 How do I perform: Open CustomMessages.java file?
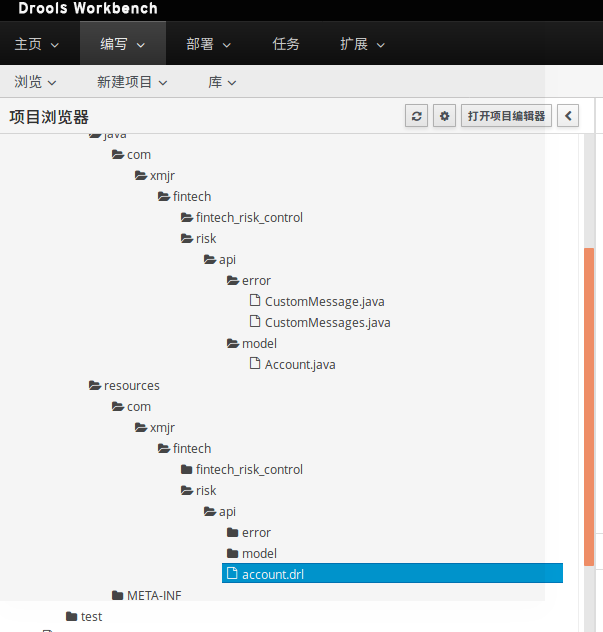(x=327, y=322)
